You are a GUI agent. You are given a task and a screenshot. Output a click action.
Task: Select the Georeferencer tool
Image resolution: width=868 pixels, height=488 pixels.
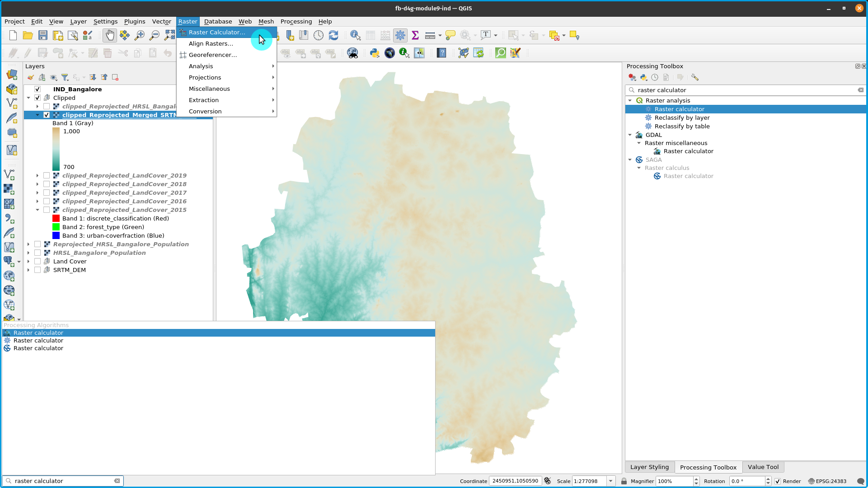coord(212,55)
